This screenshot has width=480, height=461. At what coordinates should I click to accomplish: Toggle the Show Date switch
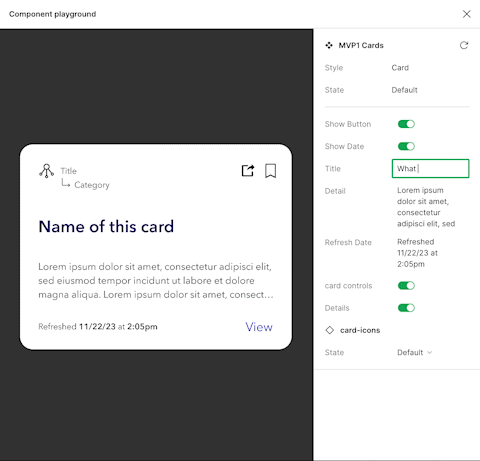tap(406, 146)
